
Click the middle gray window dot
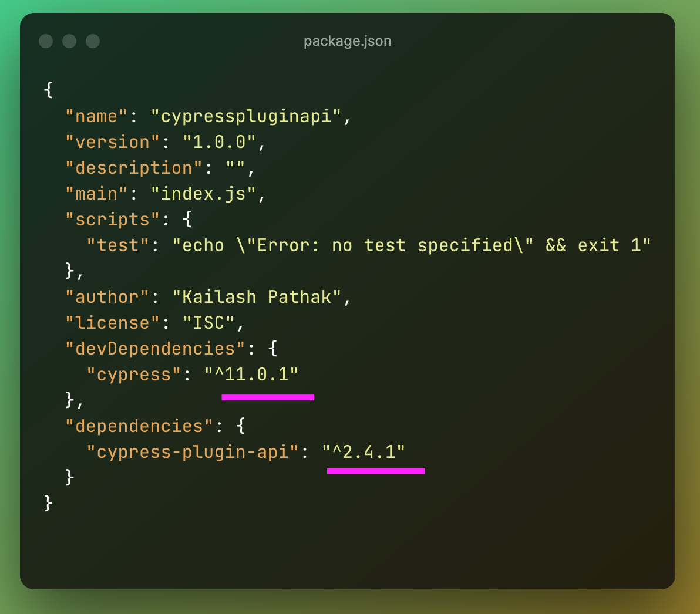tap(69, 41)
